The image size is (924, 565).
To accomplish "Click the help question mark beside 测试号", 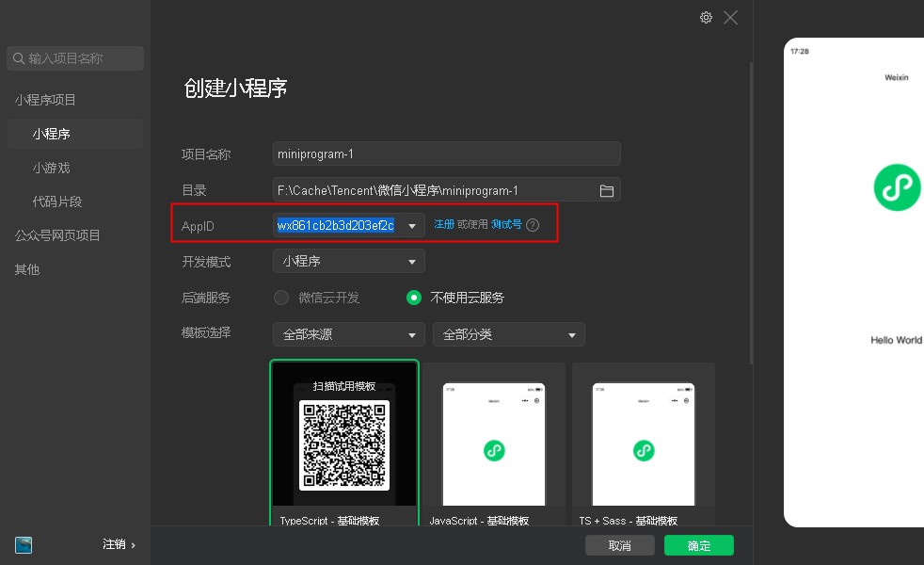I will point(533,225).
